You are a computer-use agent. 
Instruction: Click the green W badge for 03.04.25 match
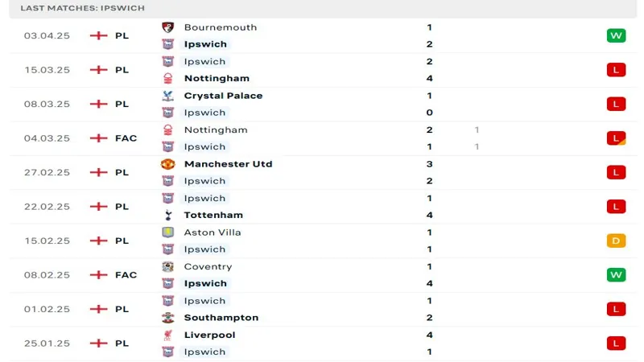[x=616, y=35]
